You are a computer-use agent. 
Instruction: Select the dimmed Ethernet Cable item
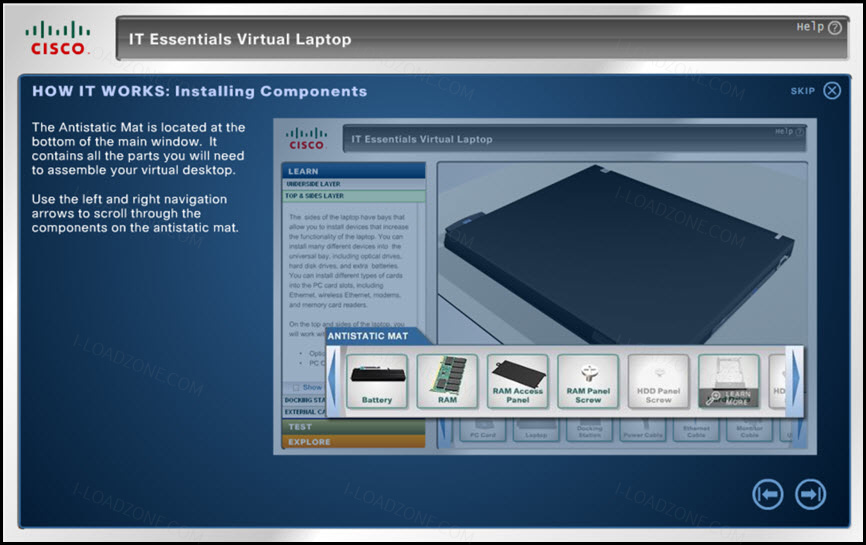696,430
